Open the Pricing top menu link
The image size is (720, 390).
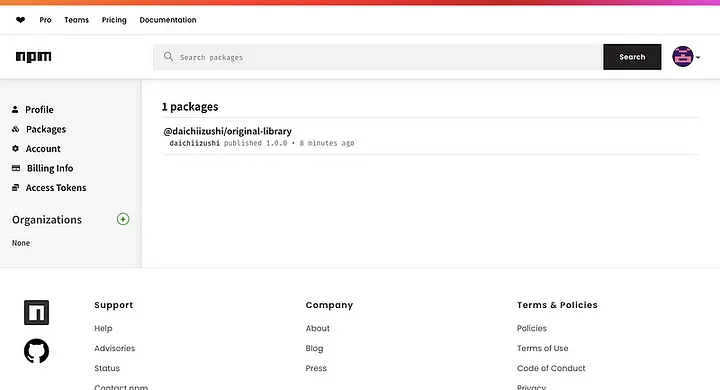point(114,20)
